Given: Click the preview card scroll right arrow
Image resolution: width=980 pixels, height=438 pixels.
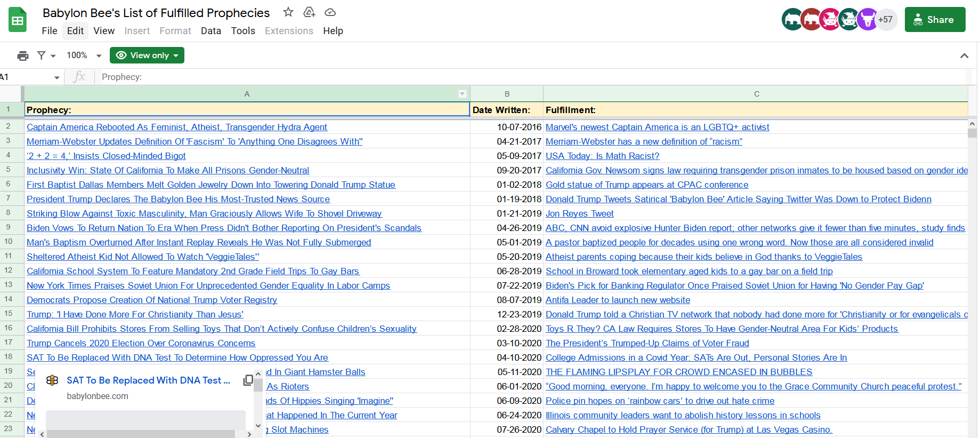Looking at the screenshot, I should 249,434.
